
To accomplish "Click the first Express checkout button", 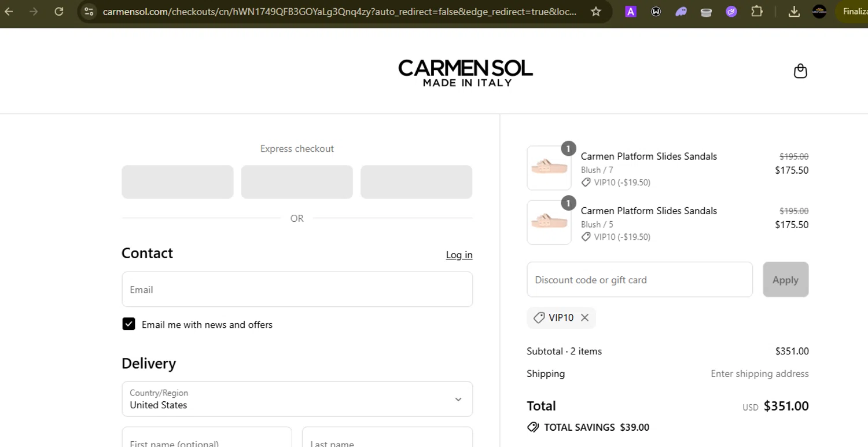I will coord(178,182).
